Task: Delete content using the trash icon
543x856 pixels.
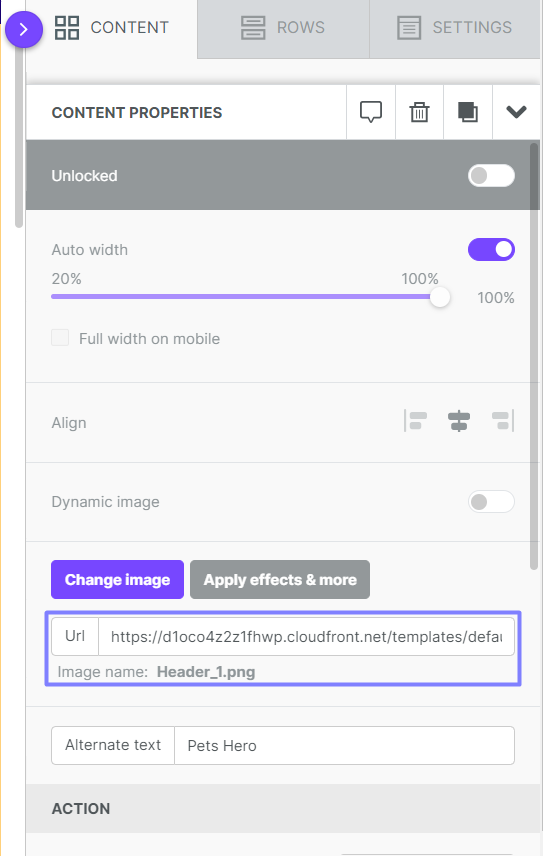Action: tap(419, 112)
